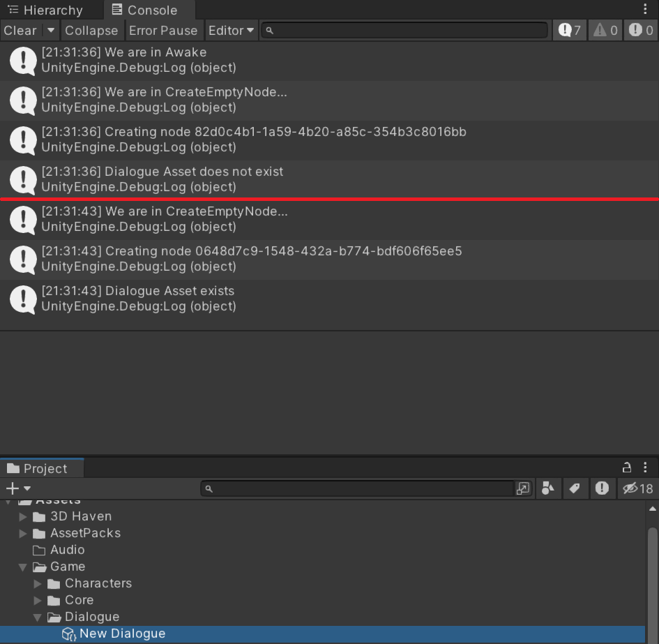Switch to the Console tab
This screenshot has height=644, width=659.
(149, 9)
